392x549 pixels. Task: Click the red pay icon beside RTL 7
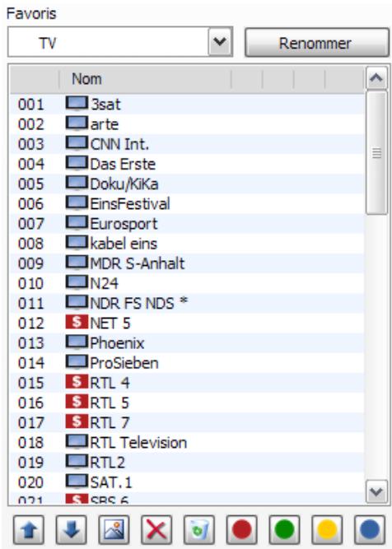click(77, 422)
